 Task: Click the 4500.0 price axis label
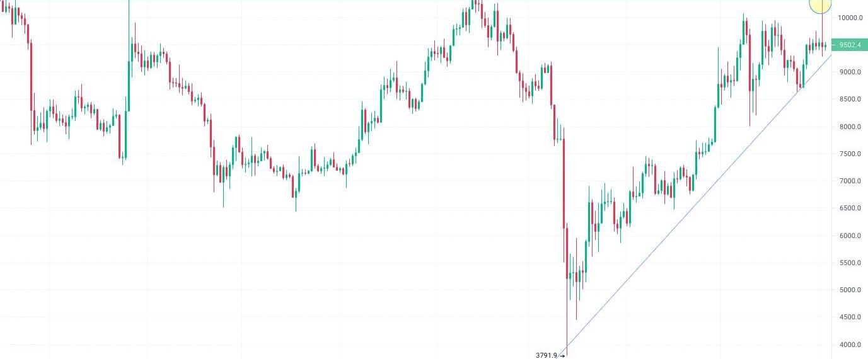[850, 317]
